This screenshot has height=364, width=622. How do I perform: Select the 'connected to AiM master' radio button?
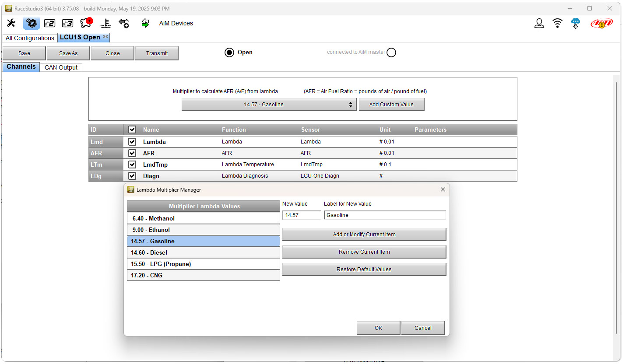(391, 52)
